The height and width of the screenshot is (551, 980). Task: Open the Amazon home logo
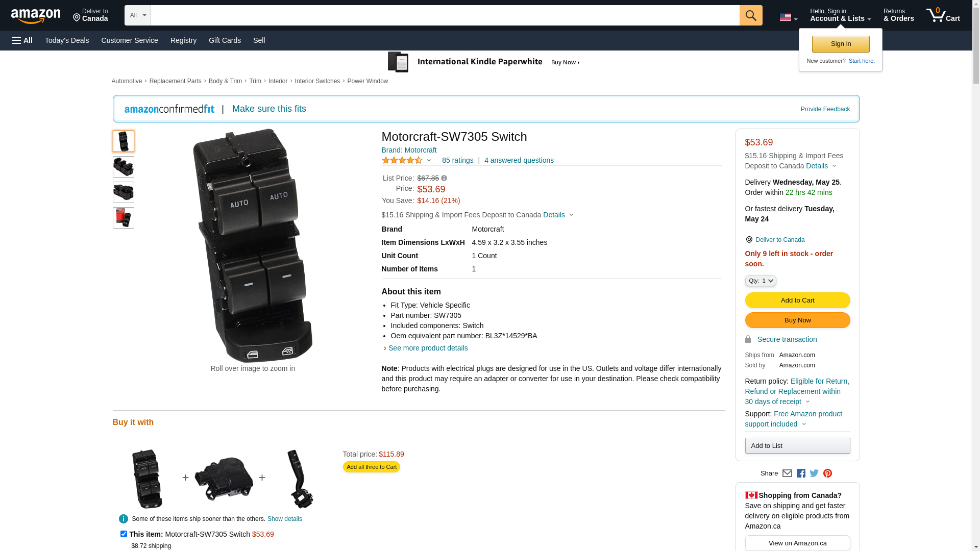[36, 16]
